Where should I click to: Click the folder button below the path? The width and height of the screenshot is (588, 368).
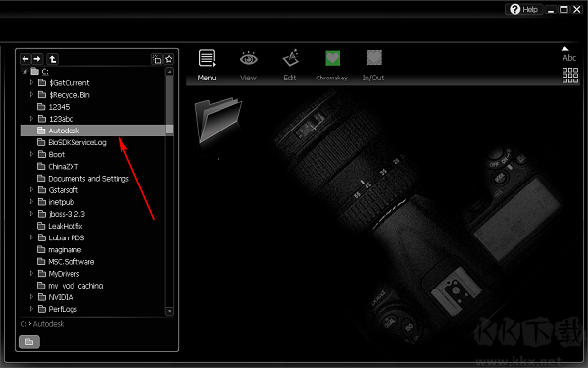pos(29,342)
